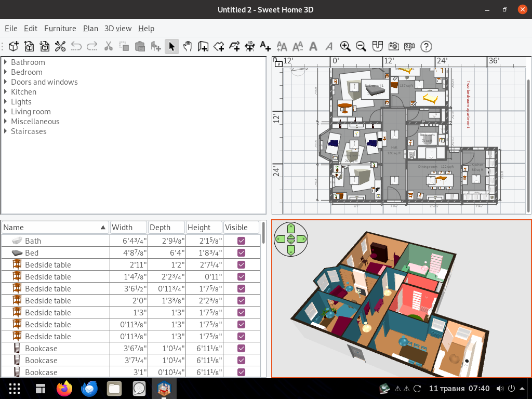532x399 pixels.
Task: Open Firefox from the taskbar
Action: point(64,389)
